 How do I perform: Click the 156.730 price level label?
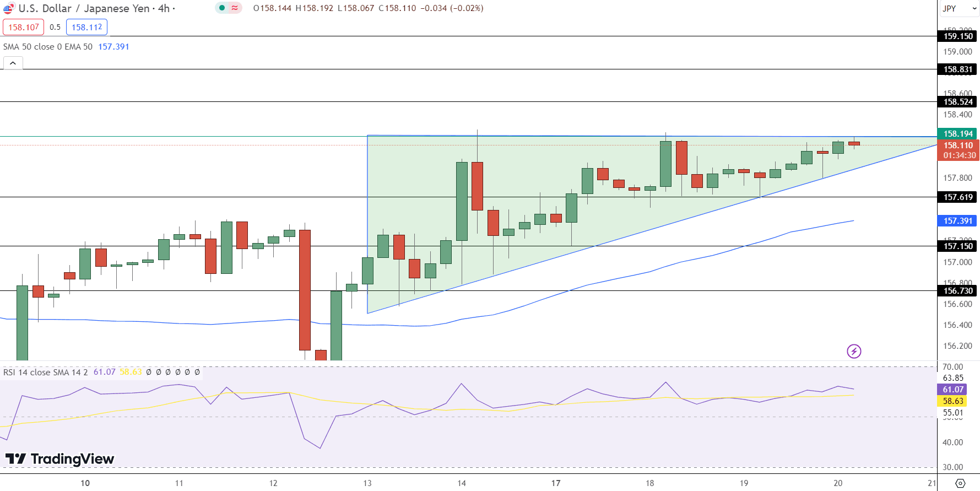click(957, 291)
